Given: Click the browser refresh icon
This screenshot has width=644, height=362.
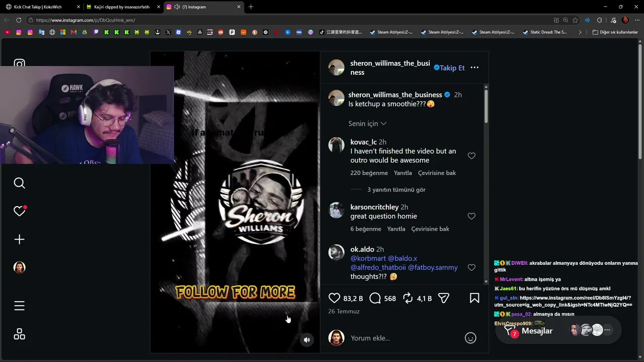Looking at the screenshot, I should (19, 20).
